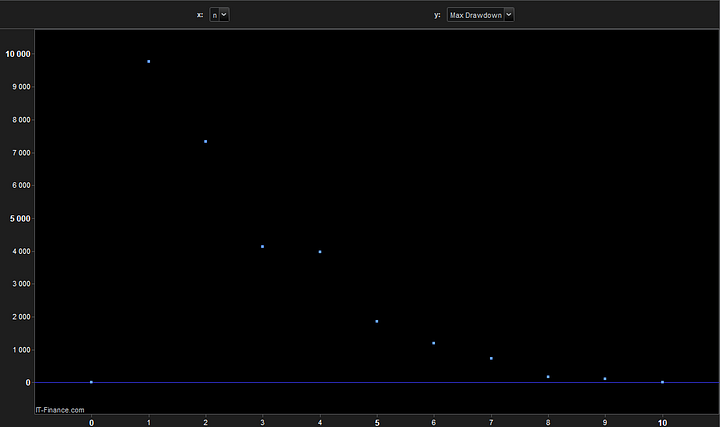Viewport: 720px width, 427px height.
Task: Click the x-axis label 0
Action: tap(91, 422)
